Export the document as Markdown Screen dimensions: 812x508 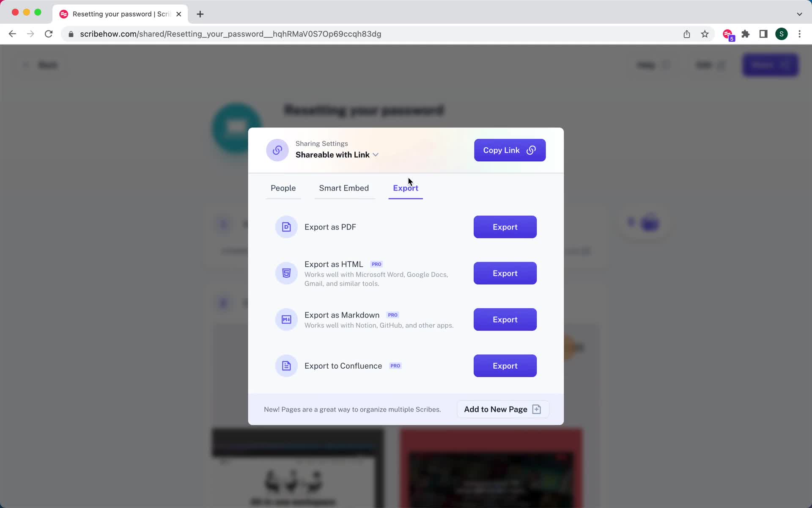pos(505,320)
